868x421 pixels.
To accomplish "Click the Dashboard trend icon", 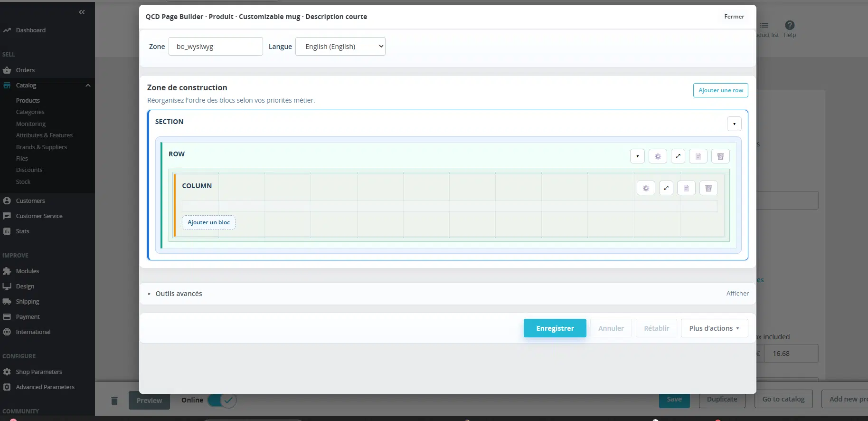I will (x=7, y=30).
